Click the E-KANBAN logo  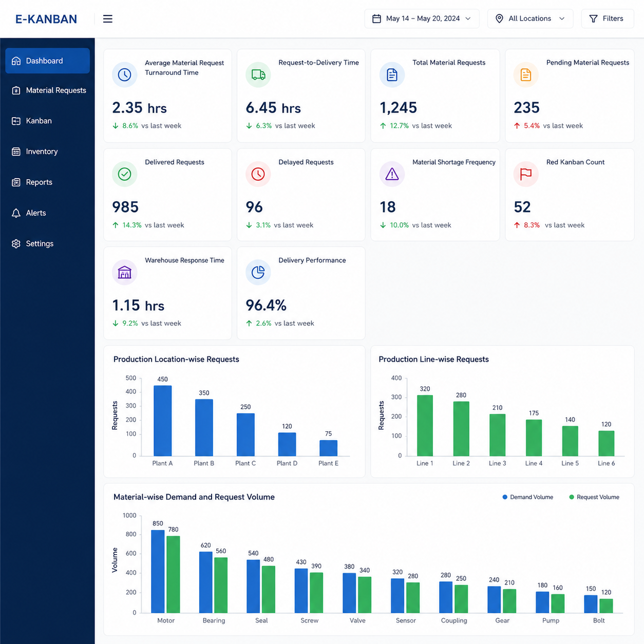click(46, 19)
